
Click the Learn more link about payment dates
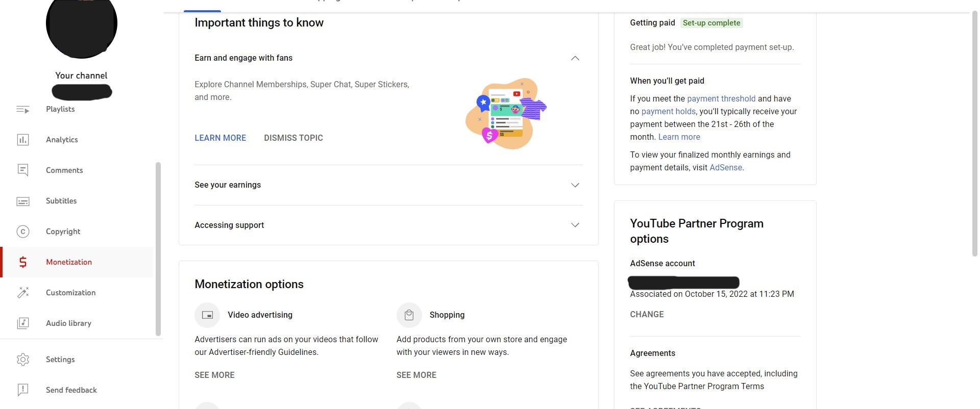[679, 137]
